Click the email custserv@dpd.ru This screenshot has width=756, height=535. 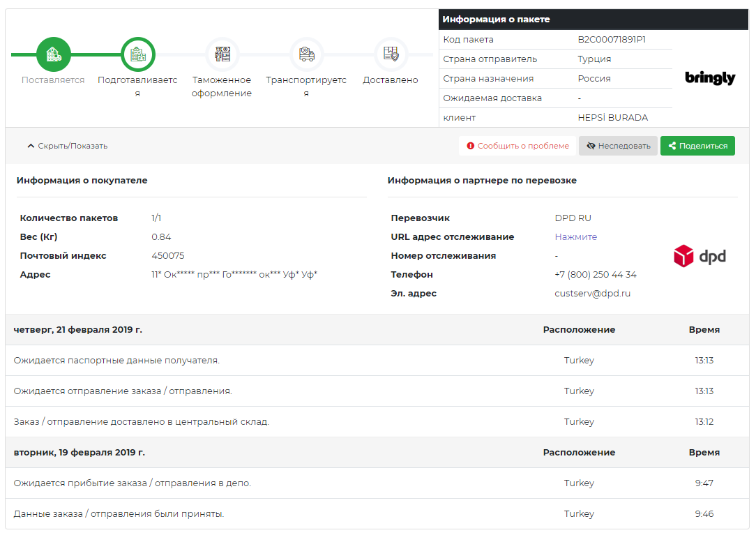593,294
